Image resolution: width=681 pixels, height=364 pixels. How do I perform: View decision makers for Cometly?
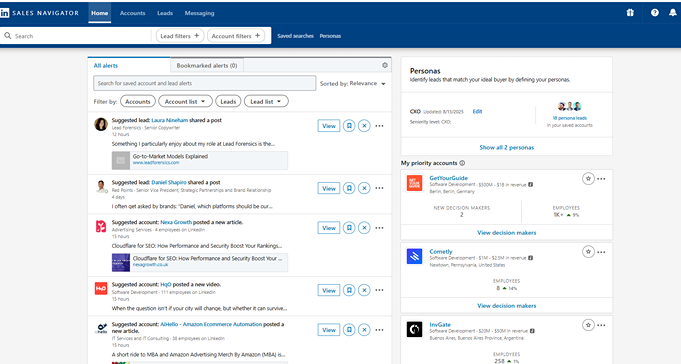coord(506,305)
